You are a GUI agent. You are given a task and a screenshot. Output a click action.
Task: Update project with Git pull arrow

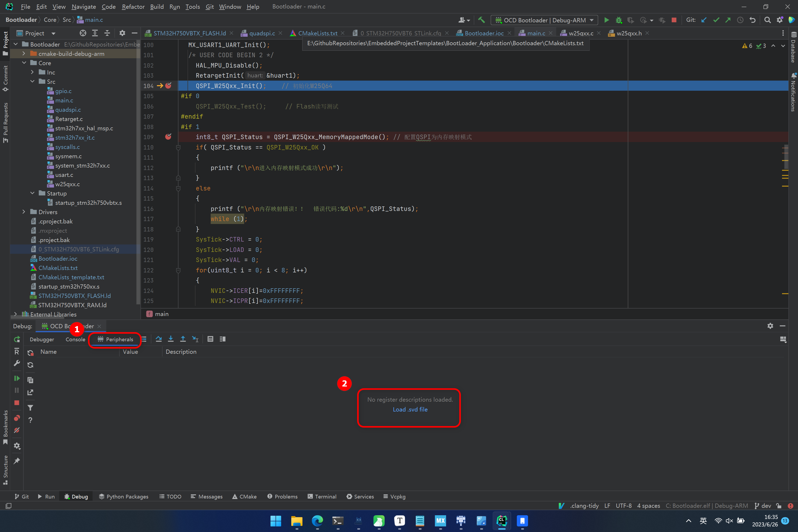pyautogui.click(x=704, y=20)
